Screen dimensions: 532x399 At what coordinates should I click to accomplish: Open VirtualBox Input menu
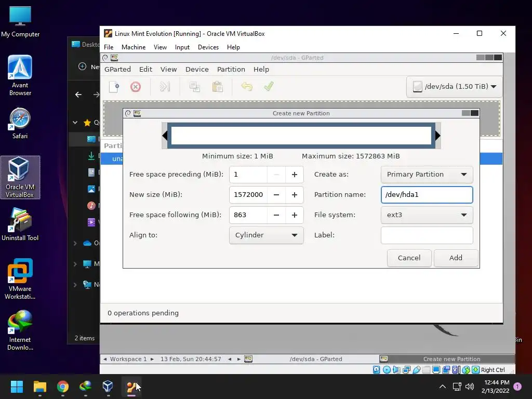[x=182, y=47]
